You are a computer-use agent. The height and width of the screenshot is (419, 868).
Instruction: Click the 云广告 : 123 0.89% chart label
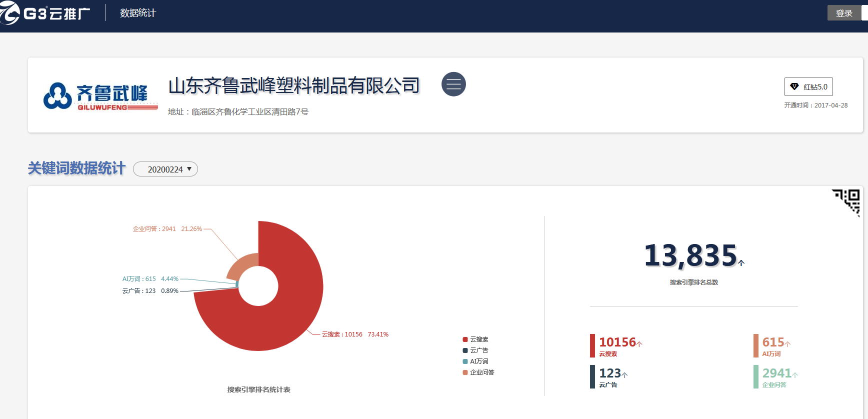[x=150, y=290]
